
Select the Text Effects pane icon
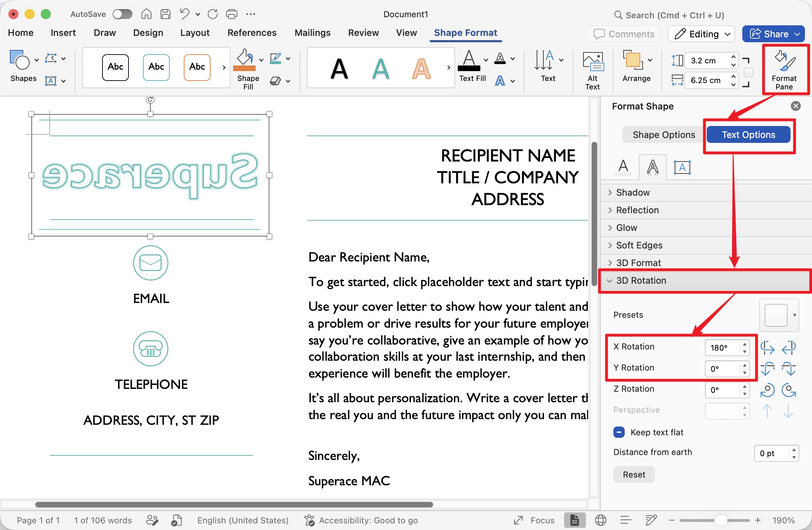652,167
